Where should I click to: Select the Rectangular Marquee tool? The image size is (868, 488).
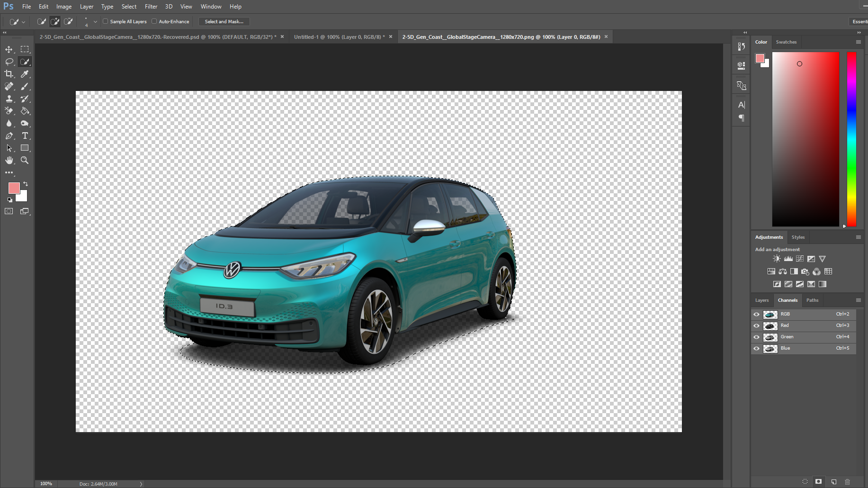[x=25, y=49]
